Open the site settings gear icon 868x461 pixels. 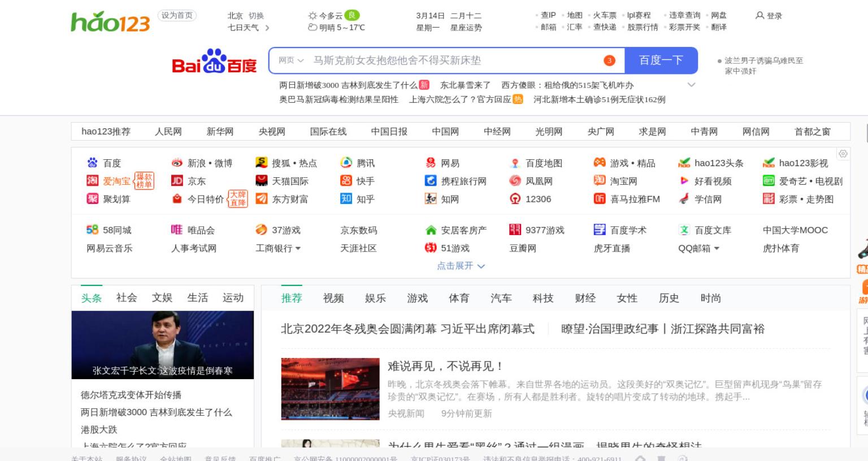point(843,154)
